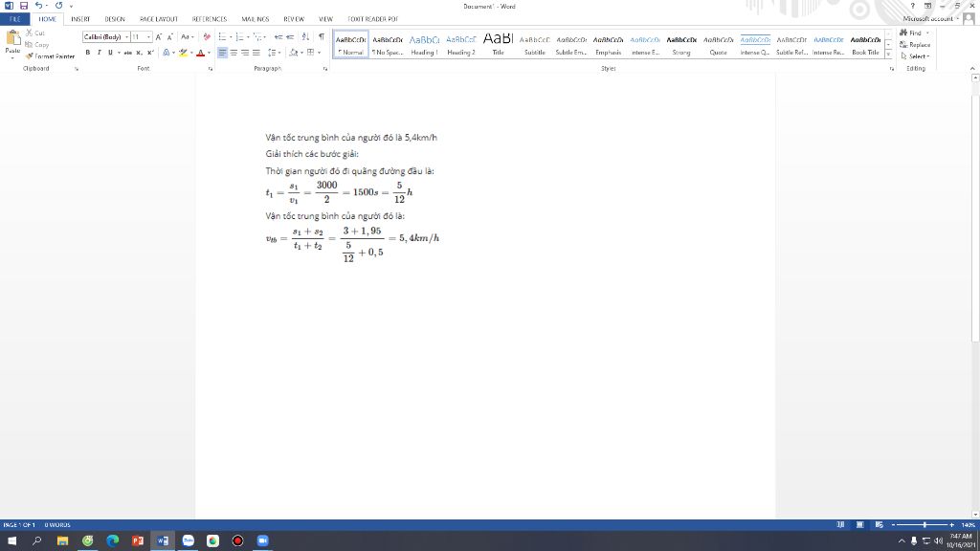Screen dimensions: 980x551
Task: Switch to Read Mode view
Action: [840, 525]
